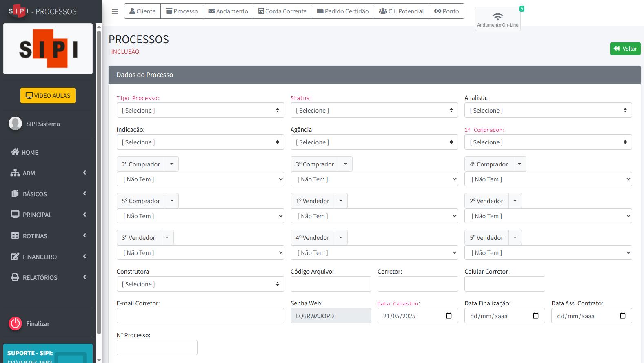Click the SIPI Sistema user avatar
644x363 pixels.
(x=16, y=124)
